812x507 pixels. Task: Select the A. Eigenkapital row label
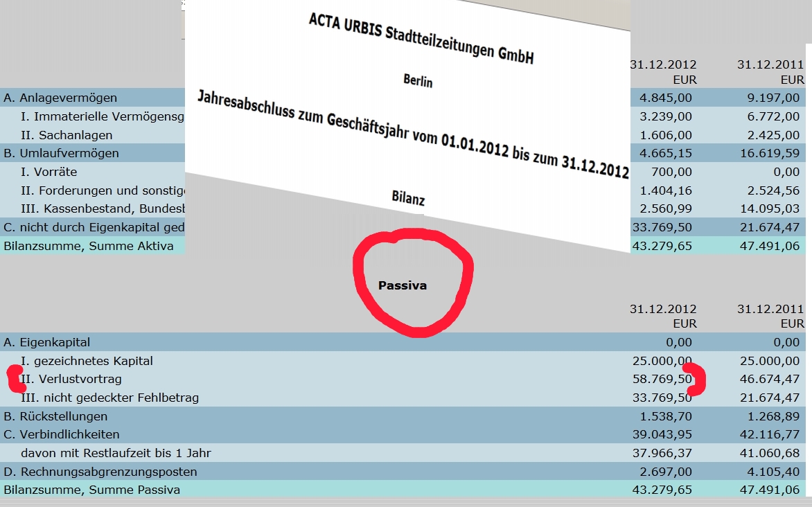point(47,342)
